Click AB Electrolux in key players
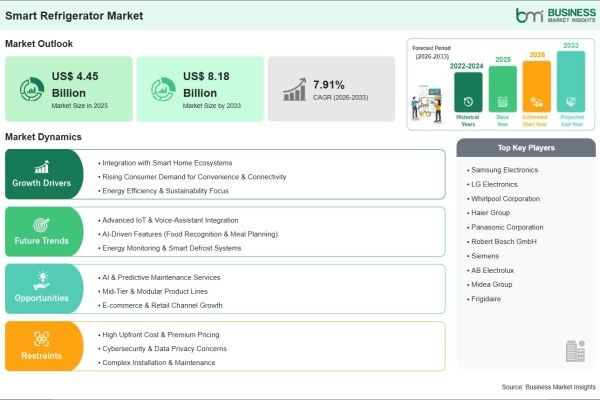 coord(491,270)
